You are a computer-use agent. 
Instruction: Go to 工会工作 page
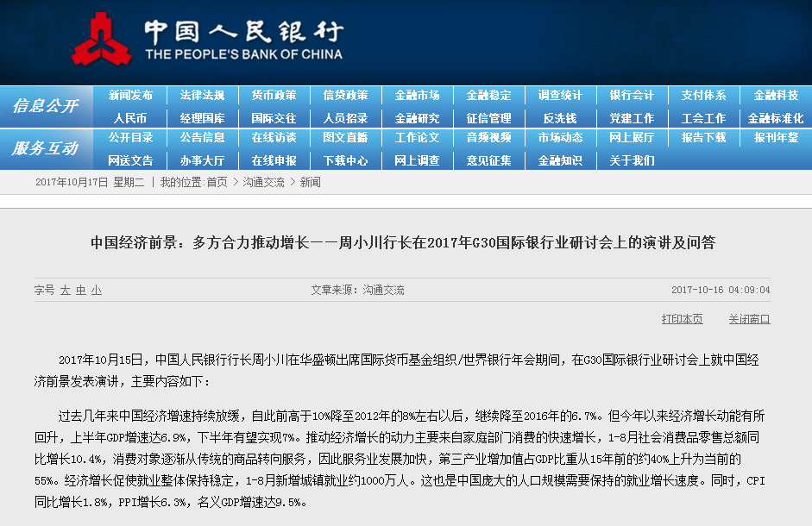click(x=703, y=118)
